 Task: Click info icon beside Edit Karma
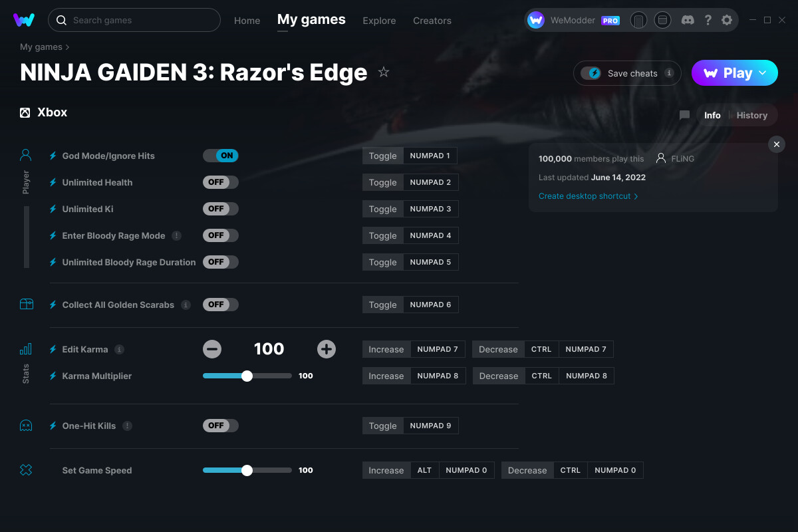pyautogui.click(x=119, y=349)
